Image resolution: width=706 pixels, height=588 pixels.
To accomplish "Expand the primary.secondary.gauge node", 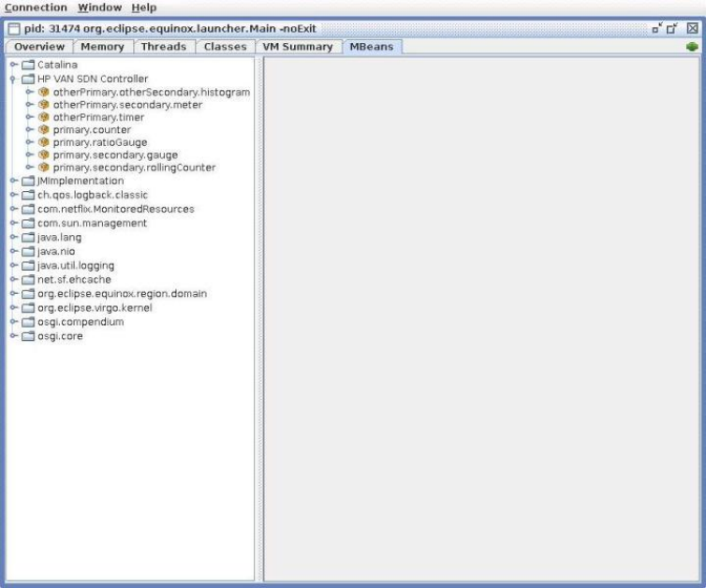I will tap(30, 154).
